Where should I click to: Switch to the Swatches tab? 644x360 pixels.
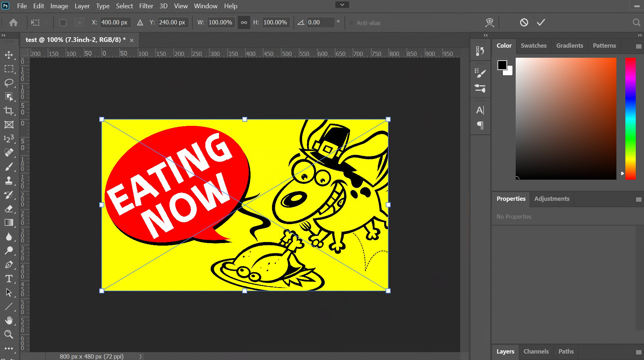pos(533,46)
